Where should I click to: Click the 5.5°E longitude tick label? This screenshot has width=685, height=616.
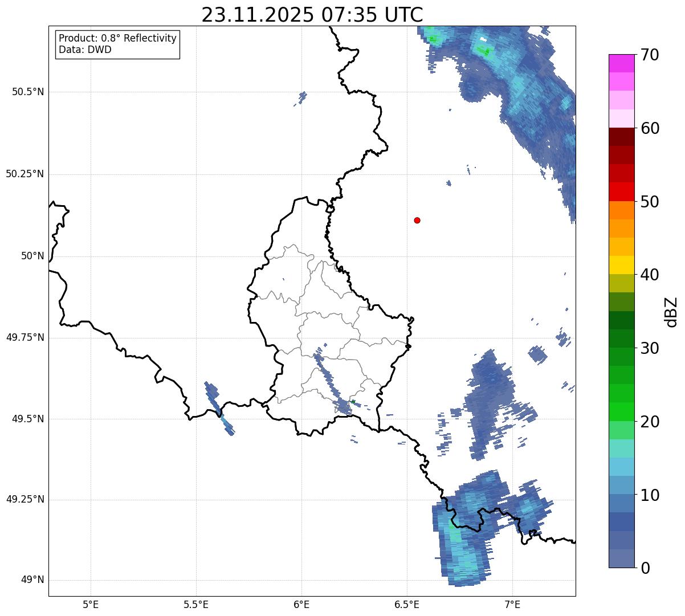[x=196, y=604]
